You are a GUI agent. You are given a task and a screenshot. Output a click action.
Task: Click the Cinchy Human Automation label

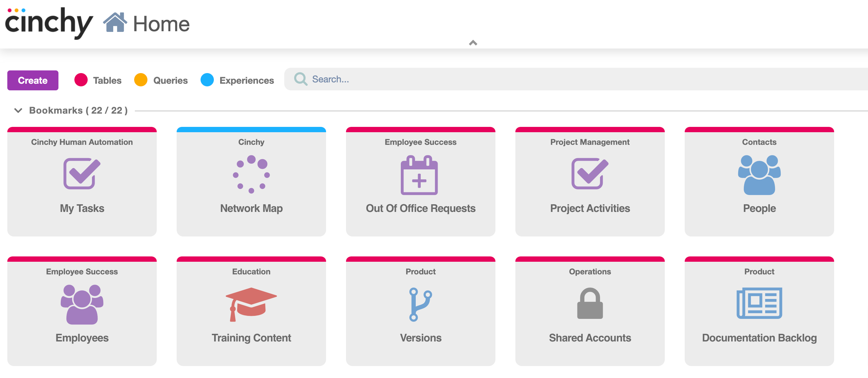coord(82,142)
